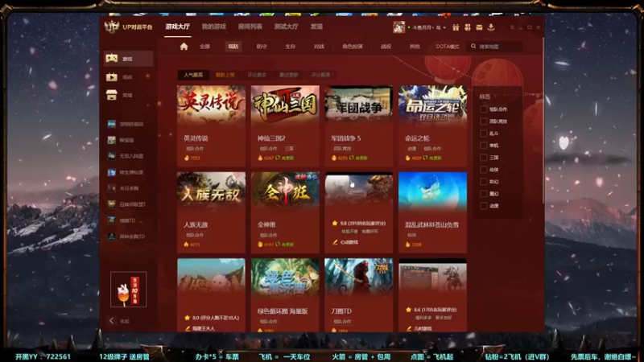Open 召唤师联盟T recent game in sidebar
644x362 pixels.
[127, 204]
